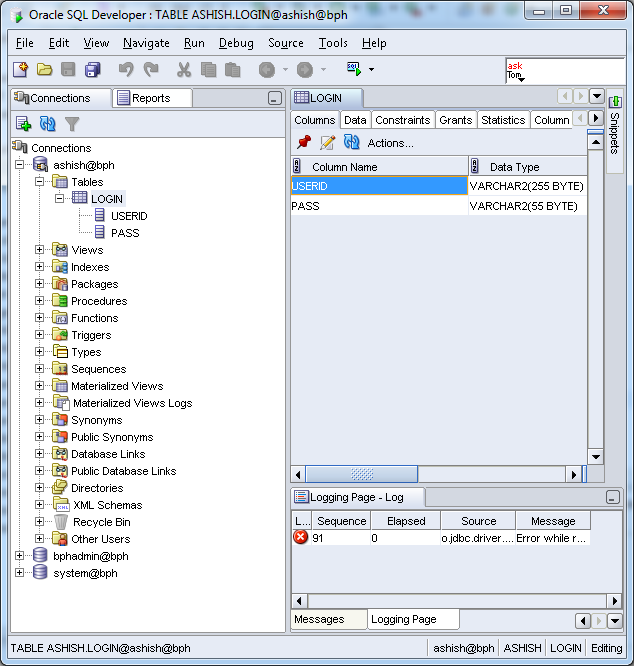Open the Back history dropdown arrow
Viewport: 634px width, 666px height.
tap(285, 70)
